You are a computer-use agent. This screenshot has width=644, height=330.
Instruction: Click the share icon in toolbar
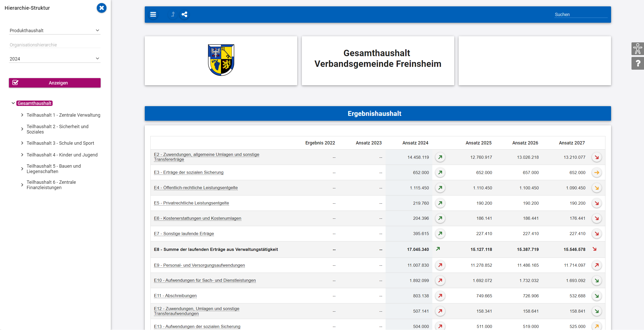(x=184, y=15)
